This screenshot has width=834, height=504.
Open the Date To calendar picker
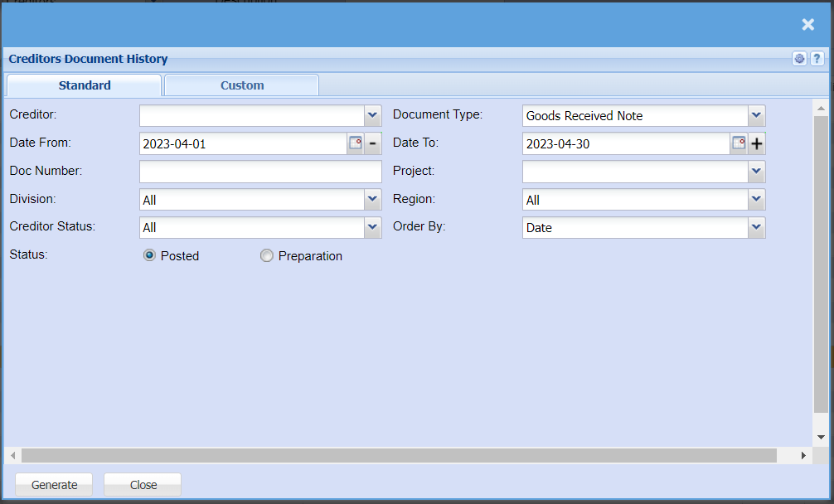[739, 143]
